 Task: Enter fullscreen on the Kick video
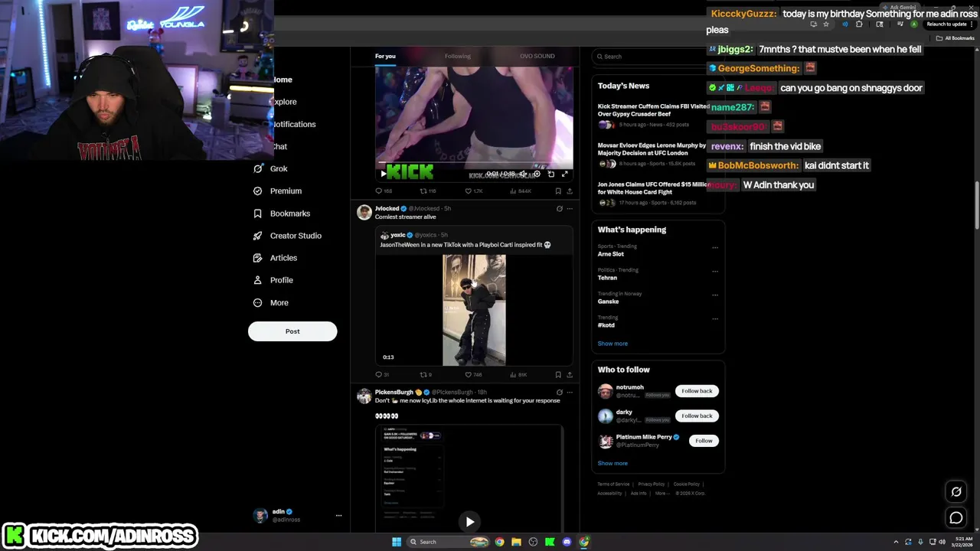pyautogui.click(x=565, y=174)
